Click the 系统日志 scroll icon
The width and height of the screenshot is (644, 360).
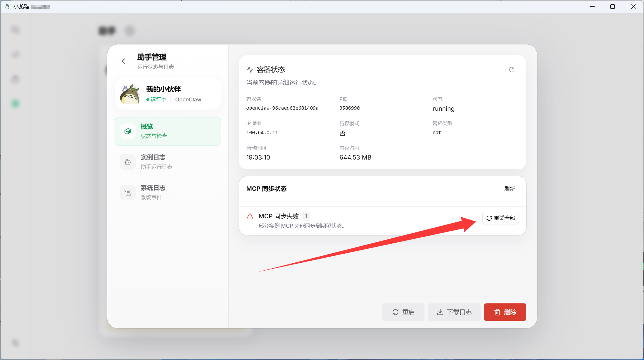[x=128, y=193]
